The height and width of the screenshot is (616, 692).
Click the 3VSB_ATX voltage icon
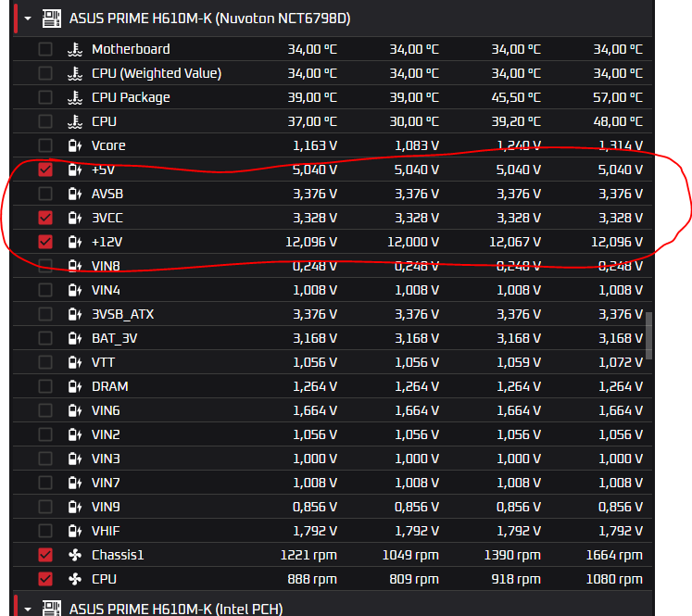pos(75,314)
